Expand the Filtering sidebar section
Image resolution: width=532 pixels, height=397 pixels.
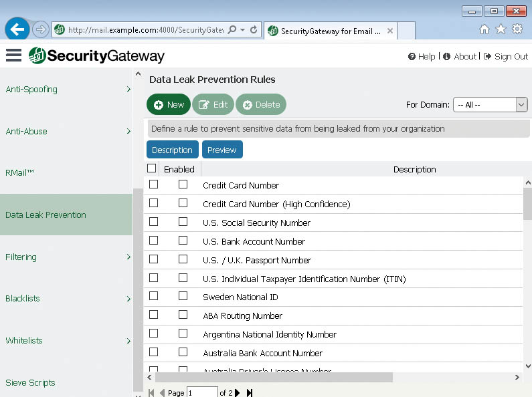[66, 257]
